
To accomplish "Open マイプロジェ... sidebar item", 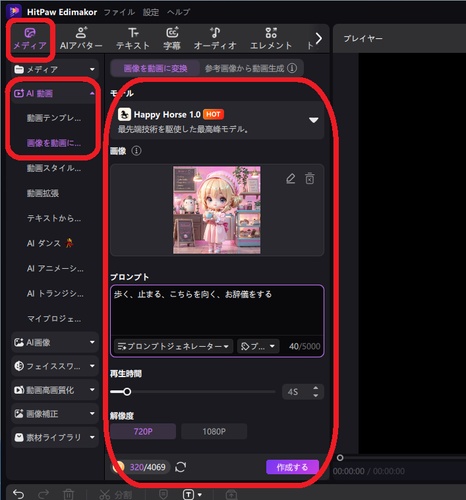I will point(54,319).
